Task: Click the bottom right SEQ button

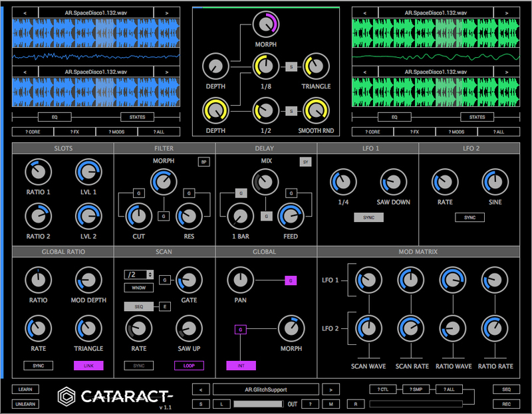Action: pos(506,389)
